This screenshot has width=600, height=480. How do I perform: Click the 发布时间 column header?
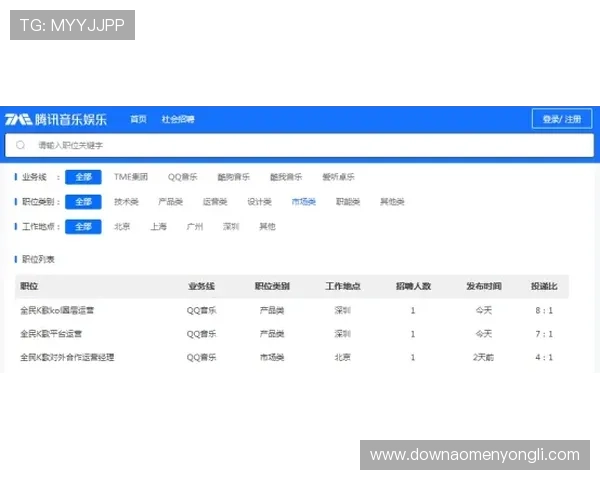coord(484,286)
